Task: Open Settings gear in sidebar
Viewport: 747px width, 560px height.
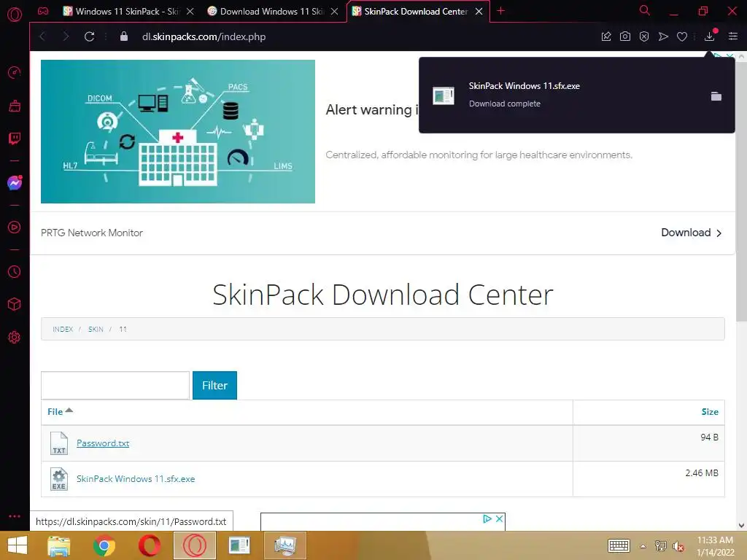Action: (x=15, y=337)
